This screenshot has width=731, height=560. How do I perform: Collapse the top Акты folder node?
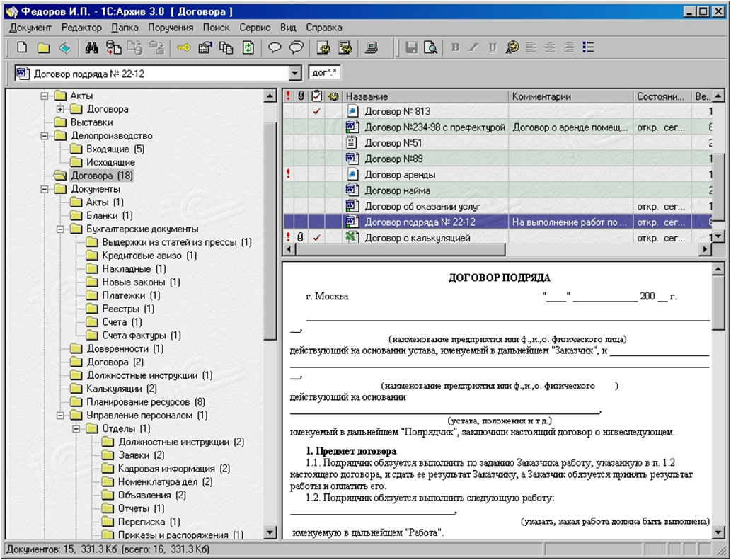click(x=45, y=96)
